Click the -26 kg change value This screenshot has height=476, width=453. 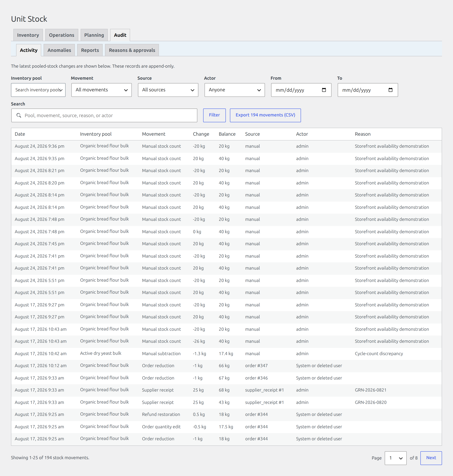pyautogui.click(x=199, y=341)
